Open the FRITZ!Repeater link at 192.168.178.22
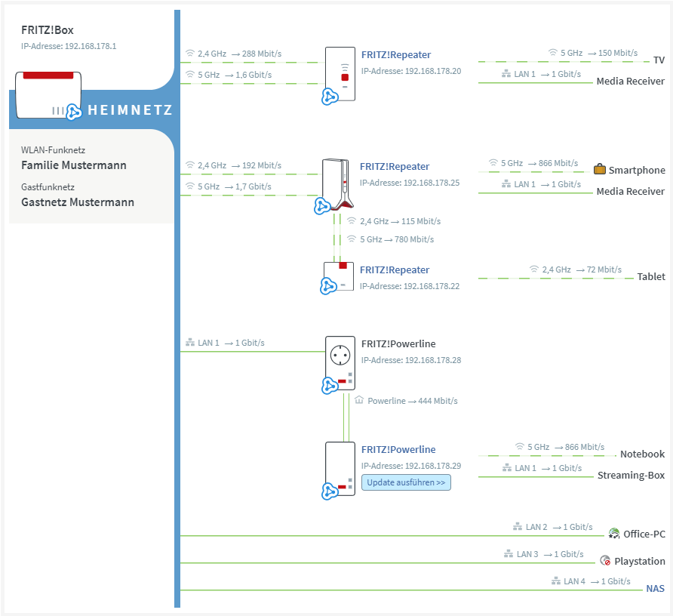Viewport: 673px width, 616px height. coord(395,269)
